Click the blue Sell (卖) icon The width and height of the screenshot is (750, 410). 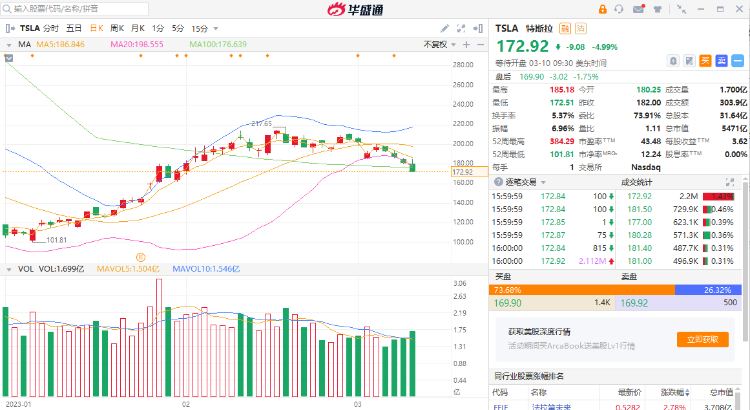[721, 61]
